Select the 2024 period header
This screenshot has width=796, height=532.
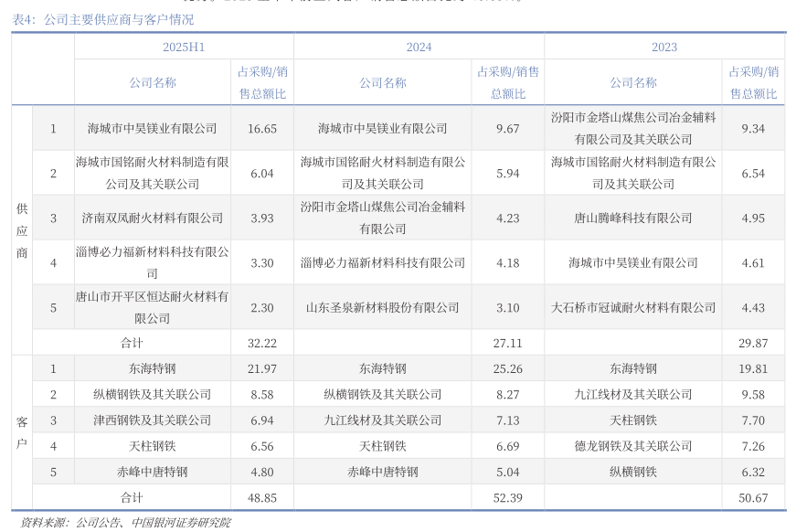coord(419,47)
